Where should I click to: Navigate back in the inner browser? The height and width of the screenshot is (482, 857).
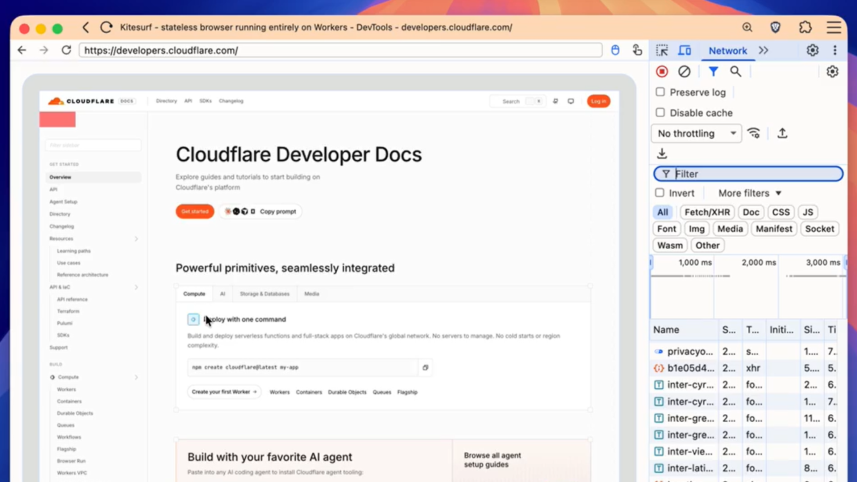point(22,50)
